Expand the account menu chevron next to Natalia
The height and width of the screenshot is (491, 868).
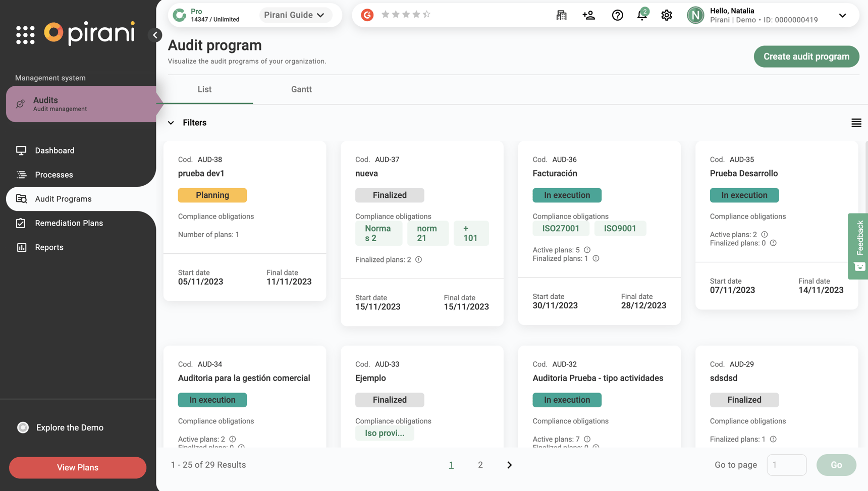tap(842, 16)
